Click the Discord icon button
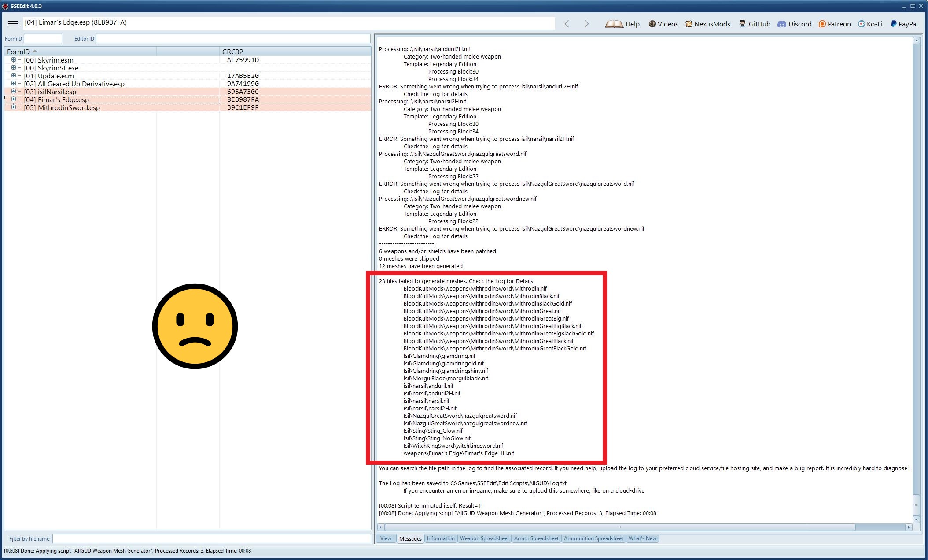This screenshot has width=928, height=560. [782, 24]
